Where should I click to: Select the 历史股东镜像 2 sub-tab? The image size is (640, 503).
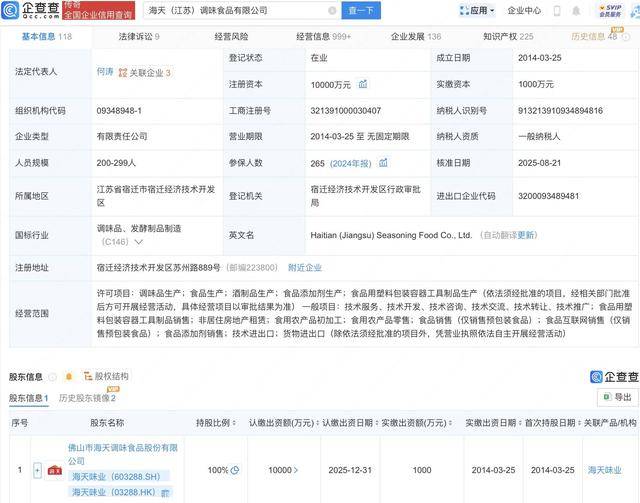(x=87, y=398)
